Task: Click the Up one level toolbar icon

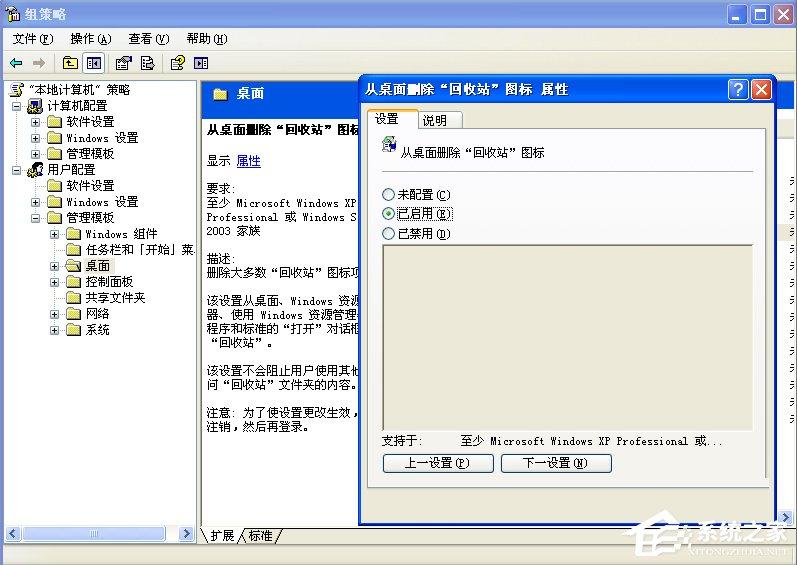Action: 70,63
